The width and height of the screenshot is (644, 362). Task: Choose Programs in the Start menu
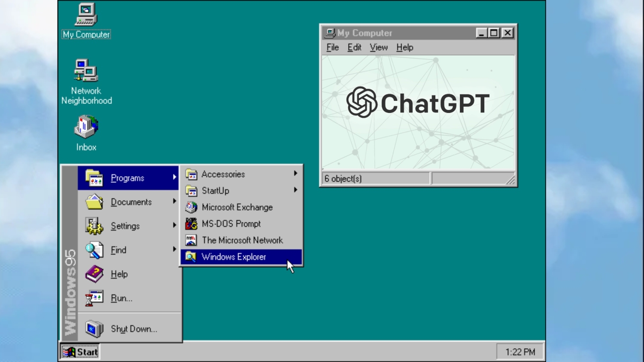128,178
